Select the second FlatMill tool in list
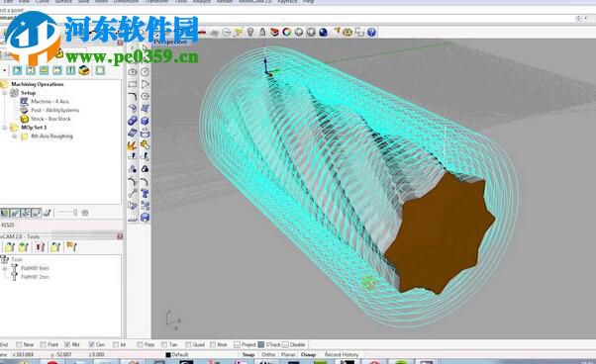 (35, 277)
